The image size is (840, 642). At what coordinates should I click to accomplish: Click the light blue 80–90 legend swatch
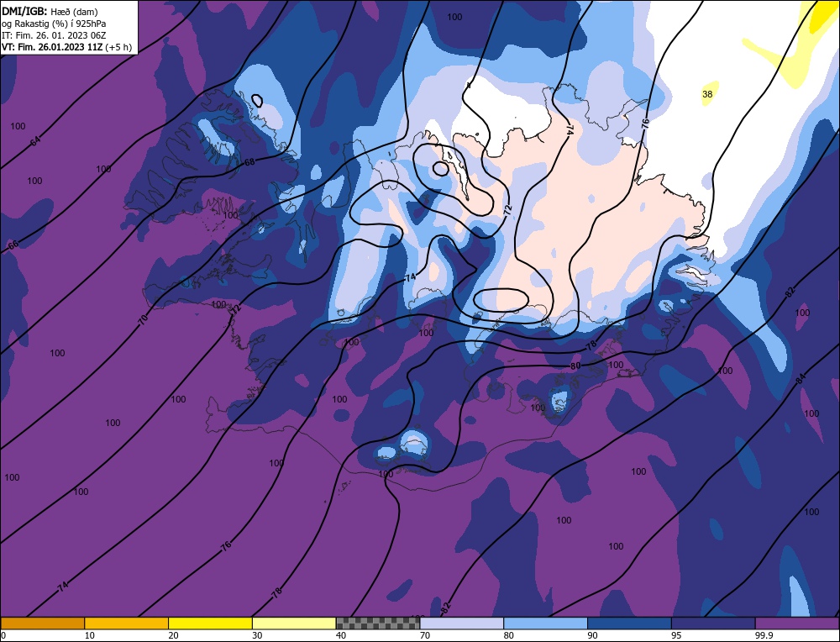coord(545,624)
